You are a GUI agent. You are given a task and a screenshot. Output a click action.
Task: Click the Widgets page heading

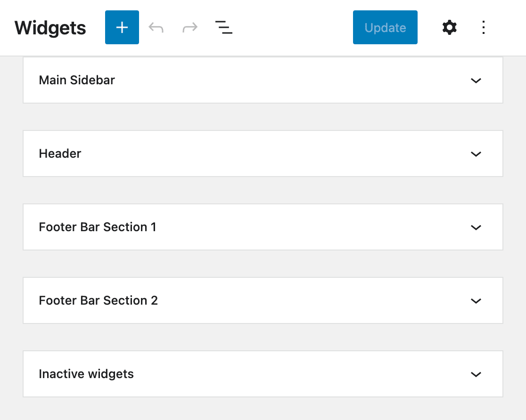point(50,28)
